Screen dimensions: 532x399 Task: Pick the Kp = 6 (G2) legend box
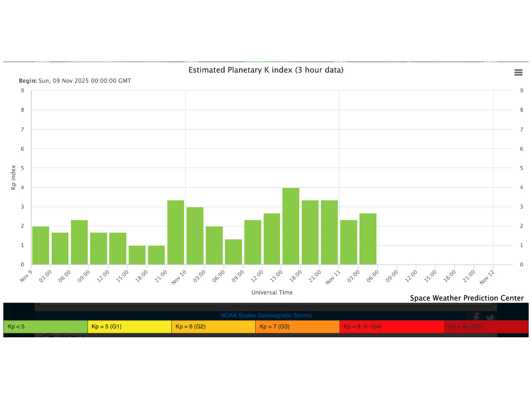click(x=213, y=327)
